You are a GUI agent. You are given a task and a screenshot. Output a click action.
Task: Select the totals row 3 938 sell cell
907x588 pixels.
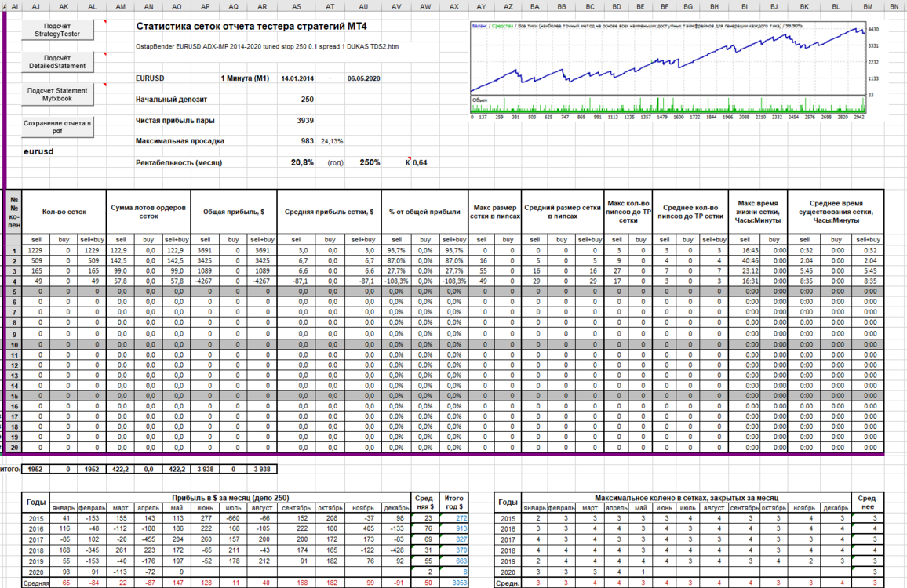tap(206, 470)
